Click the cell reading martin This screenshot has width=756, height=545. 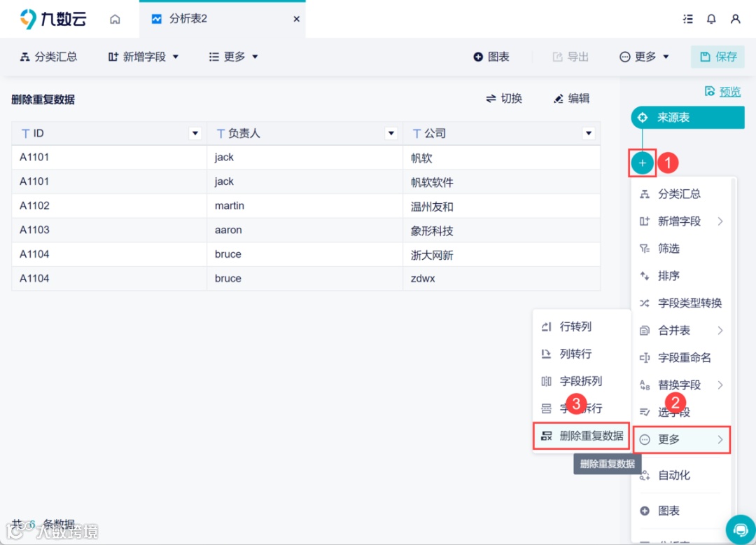[x=304, y=206]
